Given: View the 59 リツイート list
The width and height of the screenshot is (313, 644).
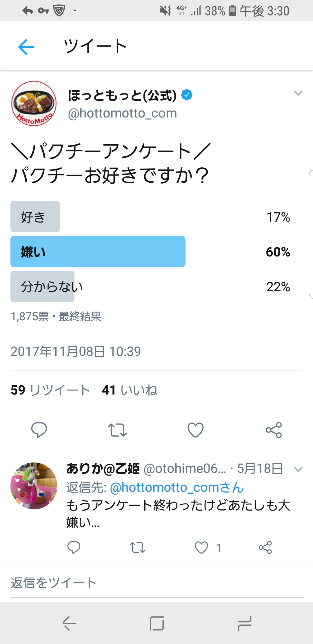Looking at the screenshot, I should (x=50, y=390).
